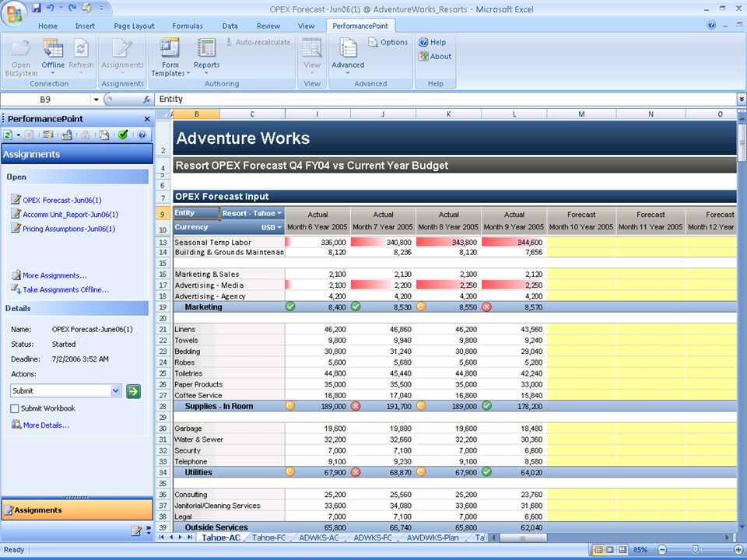Click the green refresh icon in PerformancePoint pane
Image resolution: width=747 pixels, height=560 pixels.
point(8,135)
